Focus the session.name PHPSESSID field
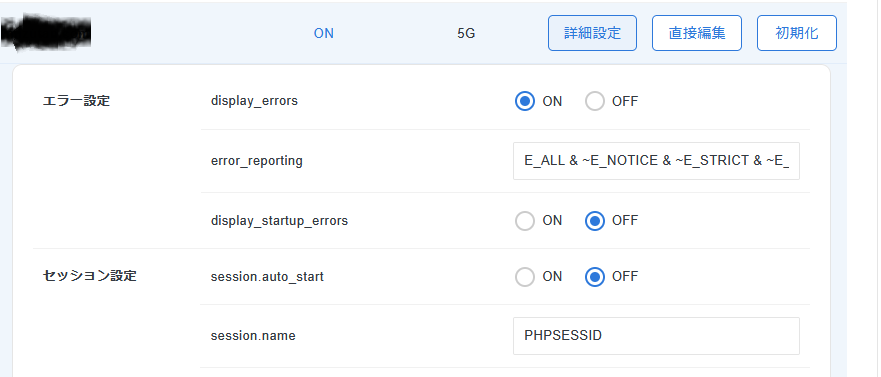881x377 pixels. click(656, 336)
